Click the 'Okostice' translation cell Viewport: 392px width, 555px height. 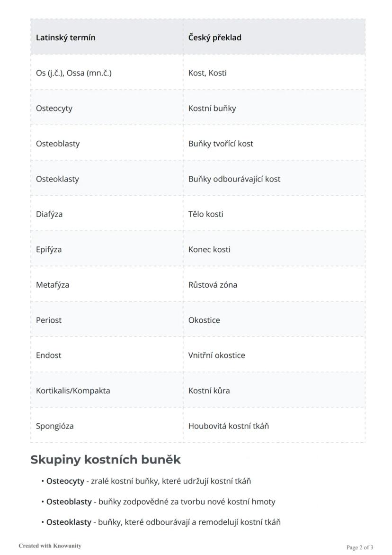pyautogui.click(x=204, y=320)
